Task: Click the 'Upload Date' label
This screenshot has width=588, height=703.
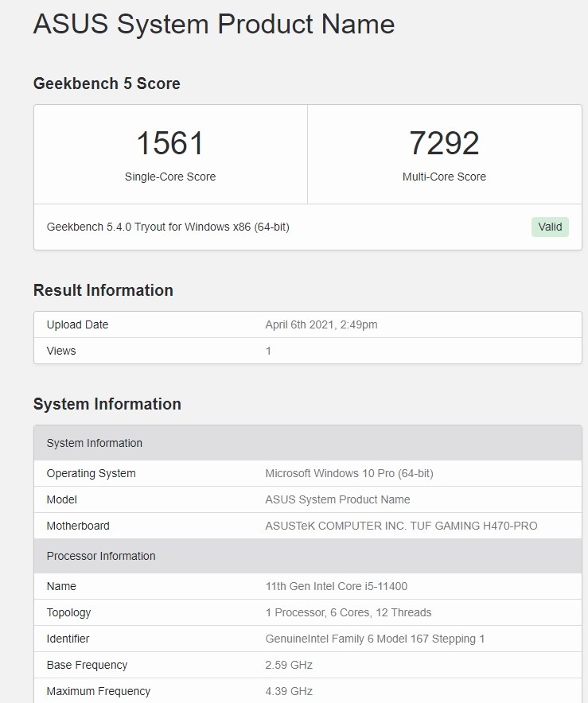Action: click(x=78, y=324)
